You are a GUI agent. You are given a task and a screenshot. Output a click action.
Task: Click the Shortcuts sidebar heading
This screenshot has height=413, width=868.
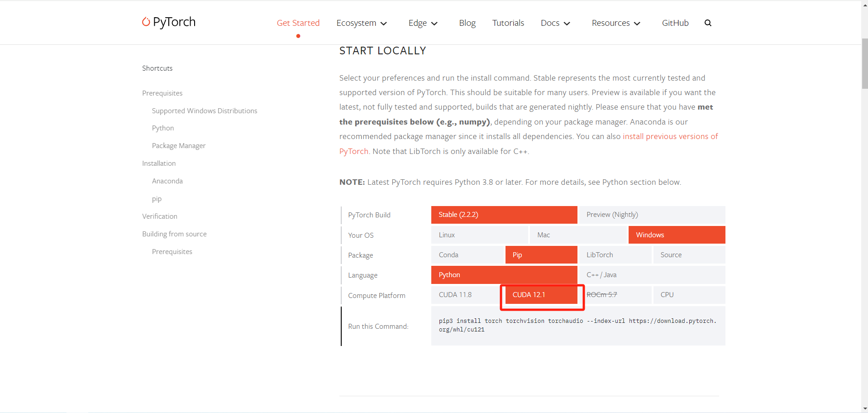157,68
